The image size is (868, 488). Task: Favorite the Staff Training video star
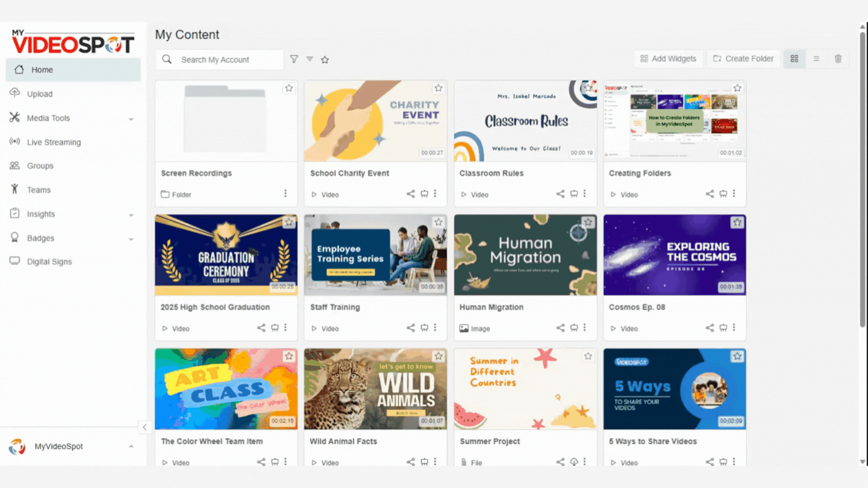coord(438,222)
